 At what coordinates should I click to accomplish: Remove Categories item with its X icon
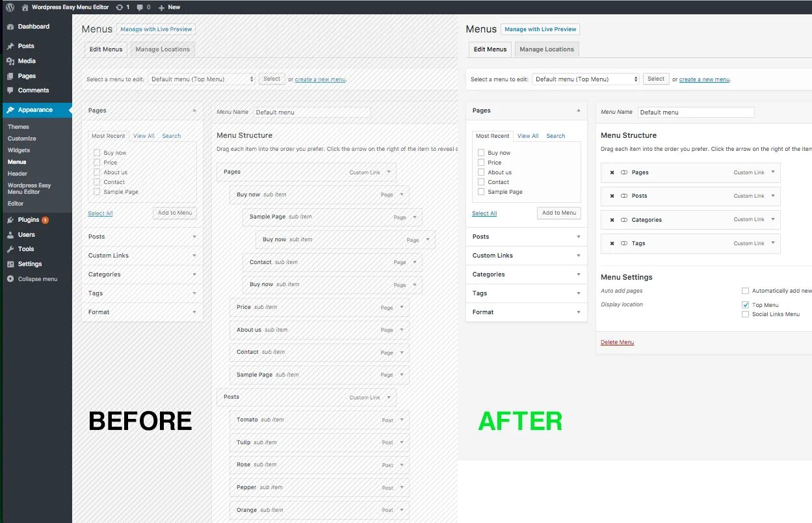[612, 220]
